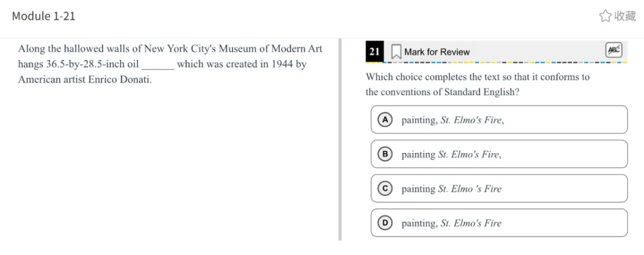Select the circled letter B choice
The height and width of the screenshot is (255, 644).
pyautogui.click(x=385, y=154)
